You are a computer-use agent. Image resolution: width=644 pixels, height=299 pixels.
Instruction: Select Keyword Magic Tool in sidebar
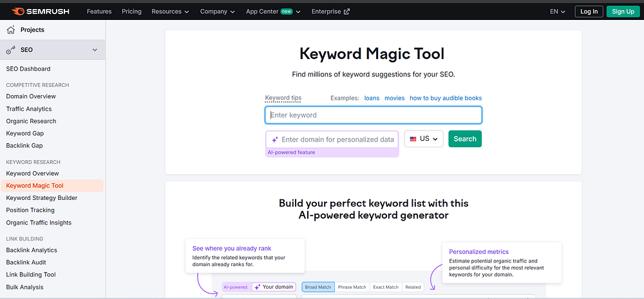click(52, 186)
